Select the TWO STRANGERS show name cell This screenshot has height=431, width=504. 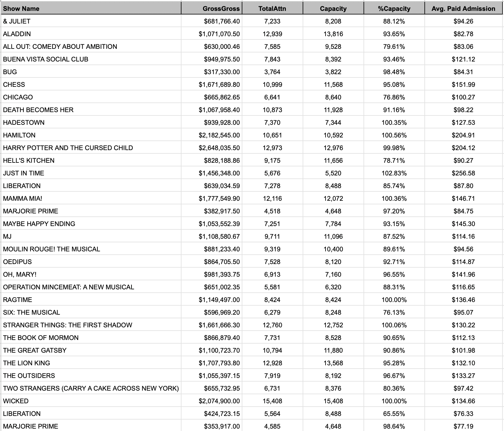[91, 388]
